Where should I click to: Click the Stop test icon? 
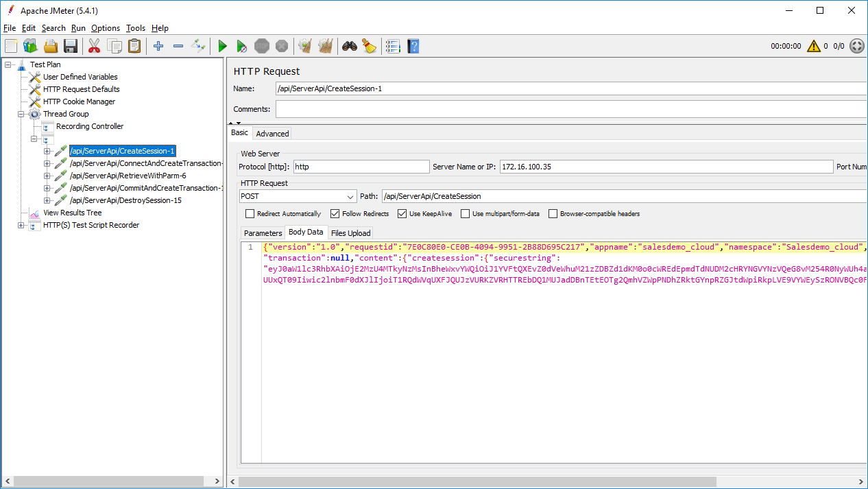pos(261,46)
